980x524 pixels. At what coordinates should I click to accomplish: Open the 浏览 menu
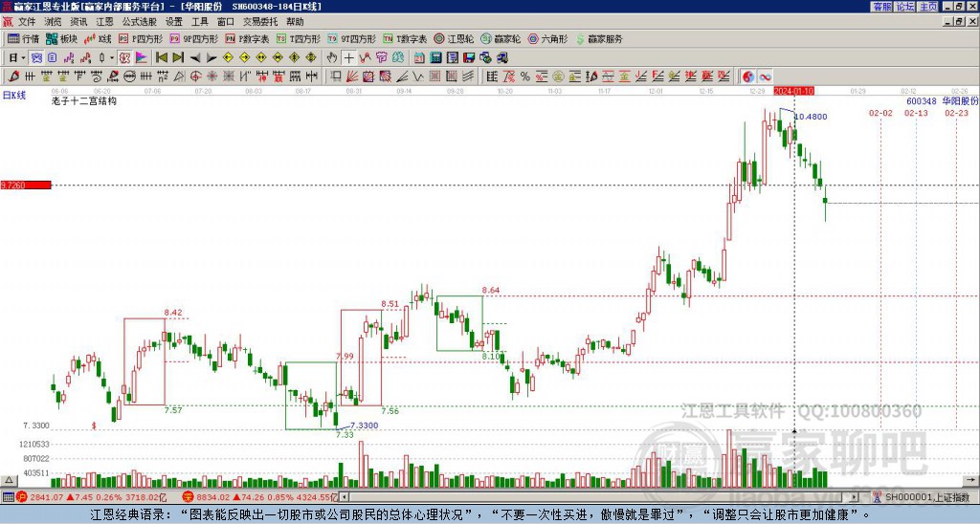pyautogui.click(x=54, y=22)
